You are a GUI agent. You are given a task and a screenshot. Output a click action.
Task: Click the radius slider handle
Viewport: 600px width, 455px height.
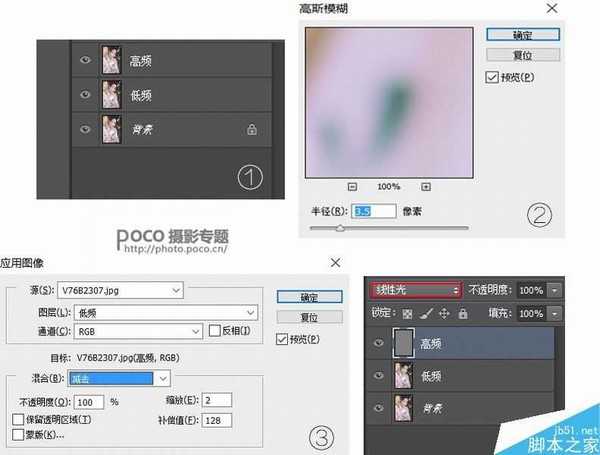340,228
